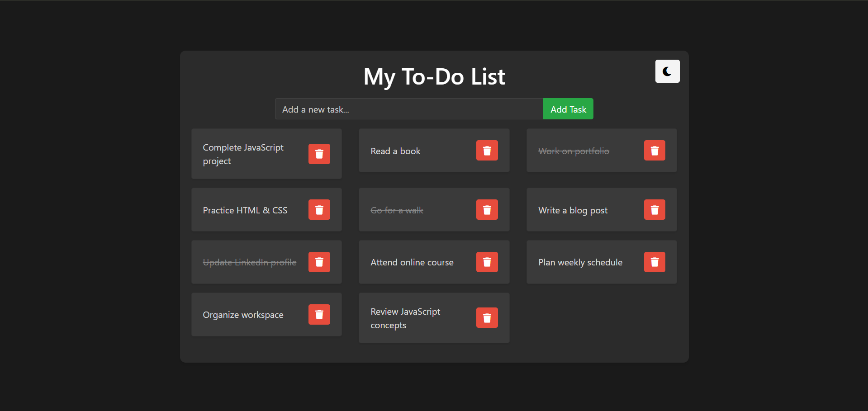Delete the Organize workspace task
The height and width of the screenshot is (411, 868).
pos(319,315)
